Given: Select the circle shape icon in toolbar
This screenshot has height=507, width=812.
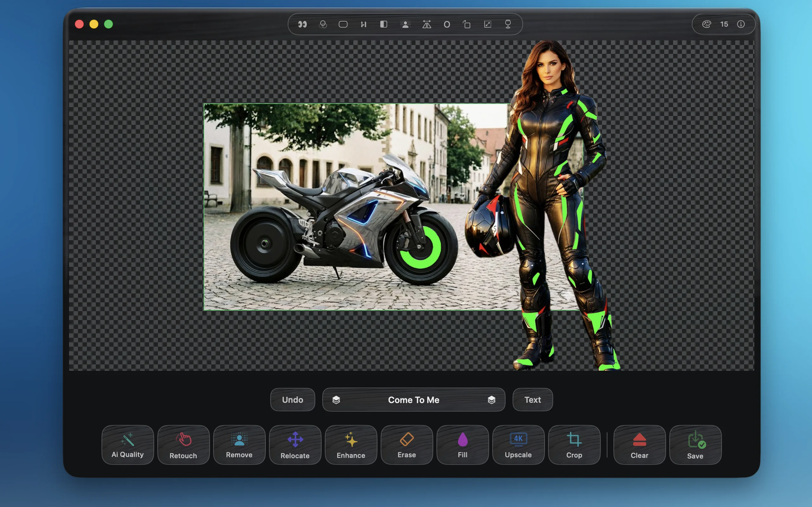Looking at the screenshot, I should 447,24.
